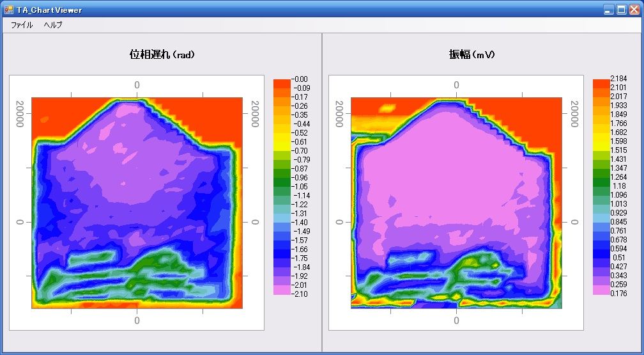Click the 1.431 legend value
The height and width of the screenshot is (355, 644).
click(618, 159)
